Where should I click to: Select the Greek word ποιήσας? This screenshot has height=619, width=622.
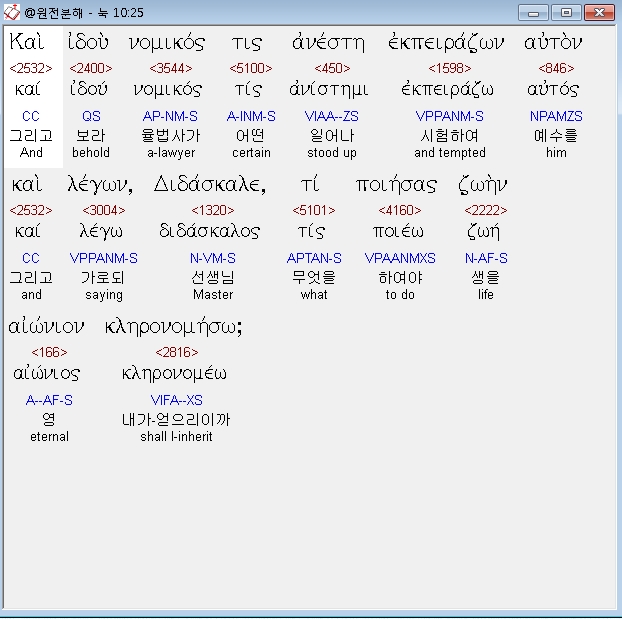[396, 185]
